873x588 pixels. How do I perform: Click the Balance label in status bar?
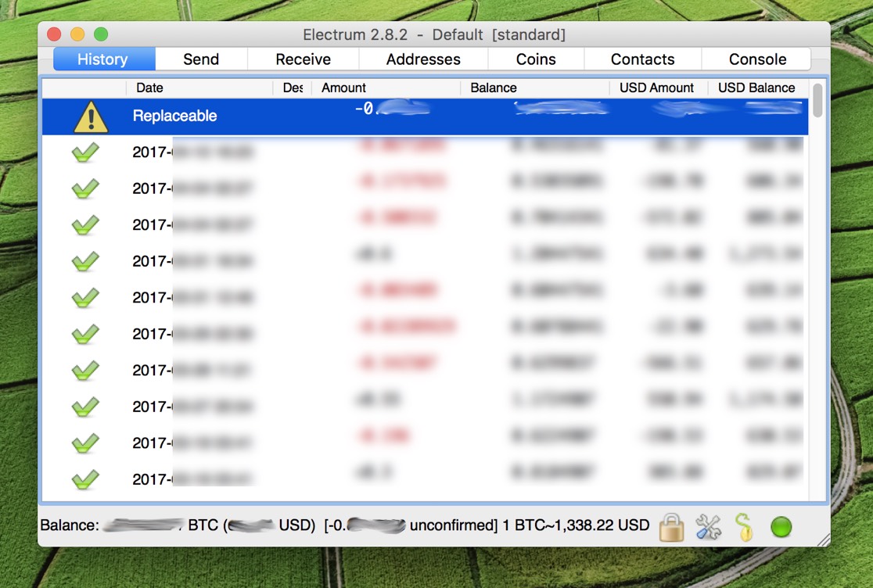coord(70,525)
